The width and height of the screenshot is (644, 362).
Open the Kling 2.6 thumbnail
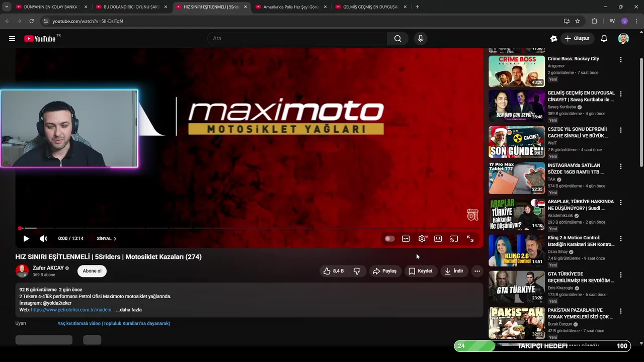click(517, 250)
